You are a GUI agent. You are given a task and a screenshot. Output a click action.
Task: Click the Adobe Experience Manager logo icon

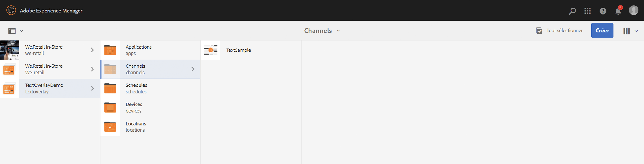point(11,10)
